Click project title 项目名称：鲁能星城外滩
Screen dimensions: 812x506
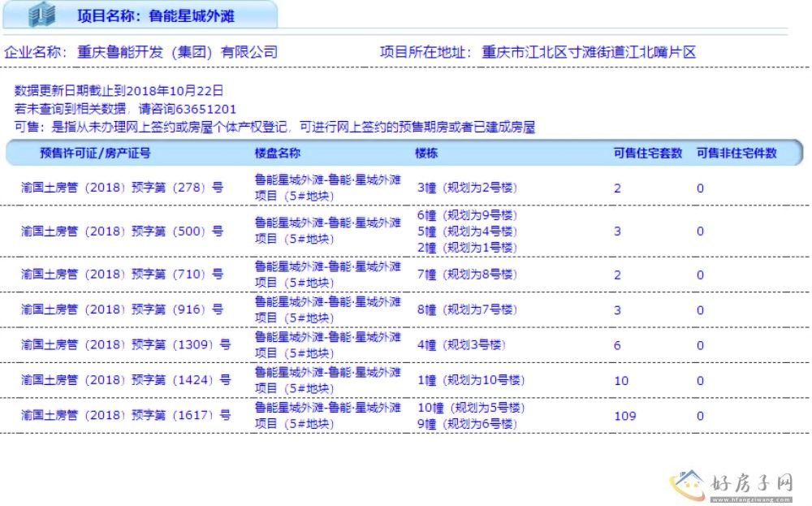click(156, 16)
